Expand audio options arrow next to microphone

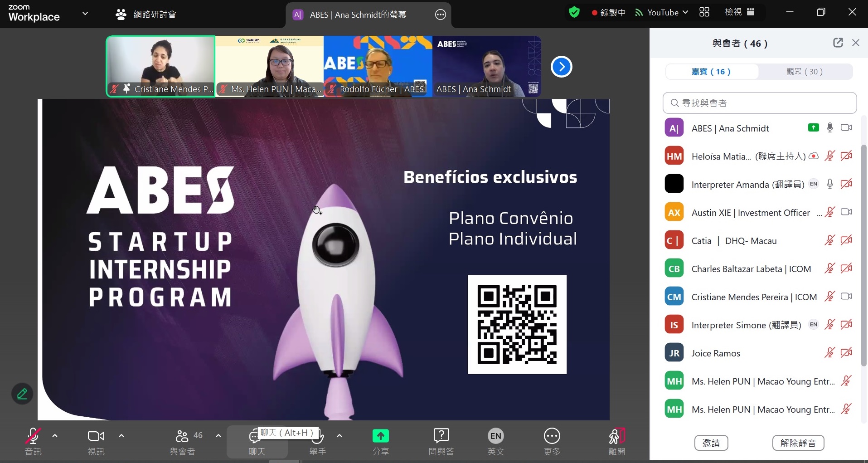pyautogui.click(x=55, y=436)
